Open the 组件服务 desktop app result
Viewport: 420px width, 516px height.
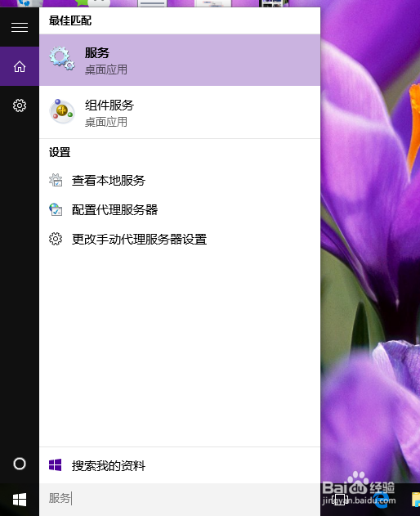click(x=180, y=113)
